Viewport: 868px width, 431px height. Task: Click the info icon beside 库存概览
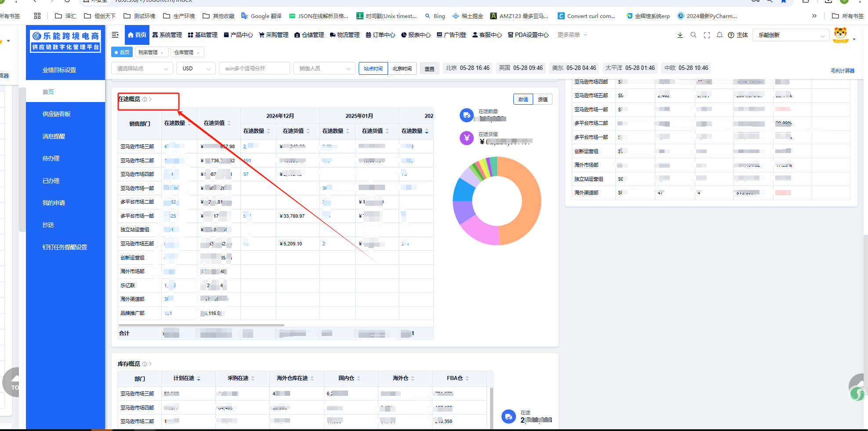pyautogui.click(x=145, y=364)
